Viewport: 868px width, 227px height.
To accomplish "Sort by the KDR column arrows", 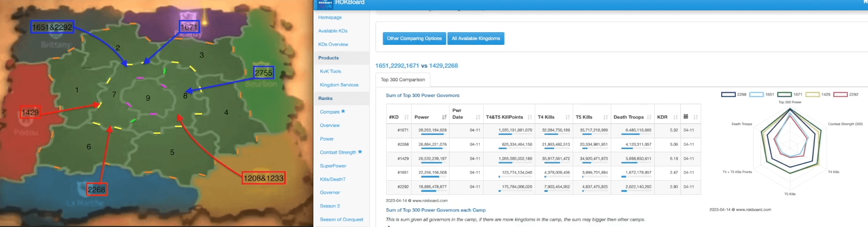I will (x=674, y=117).
